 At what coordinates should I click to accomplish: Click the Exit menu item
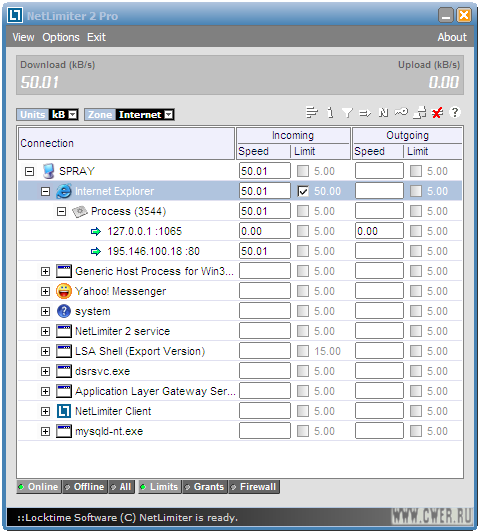(x=97, y=37)
